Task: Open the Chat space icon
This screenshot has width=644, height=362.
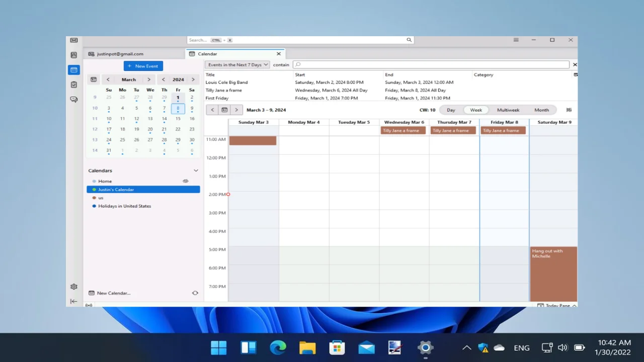Action: pos(74,100)
